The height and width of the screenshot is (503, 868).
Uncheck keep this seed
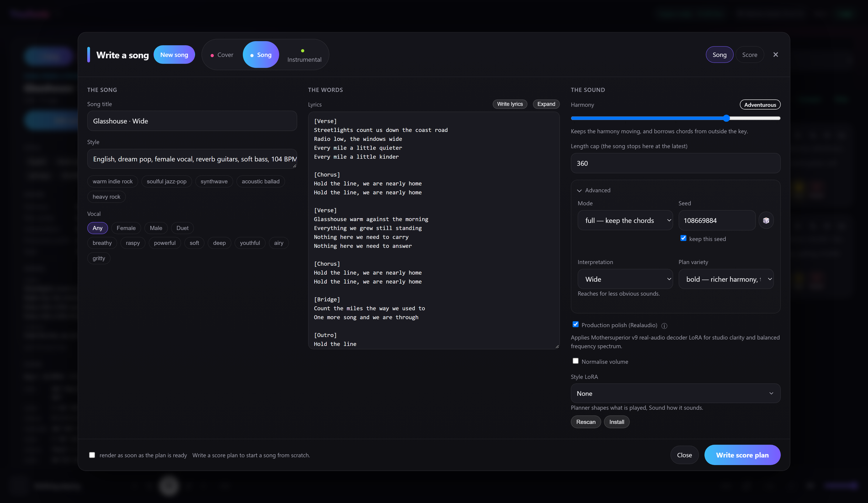pyautogui.click(x=683, y=238)
